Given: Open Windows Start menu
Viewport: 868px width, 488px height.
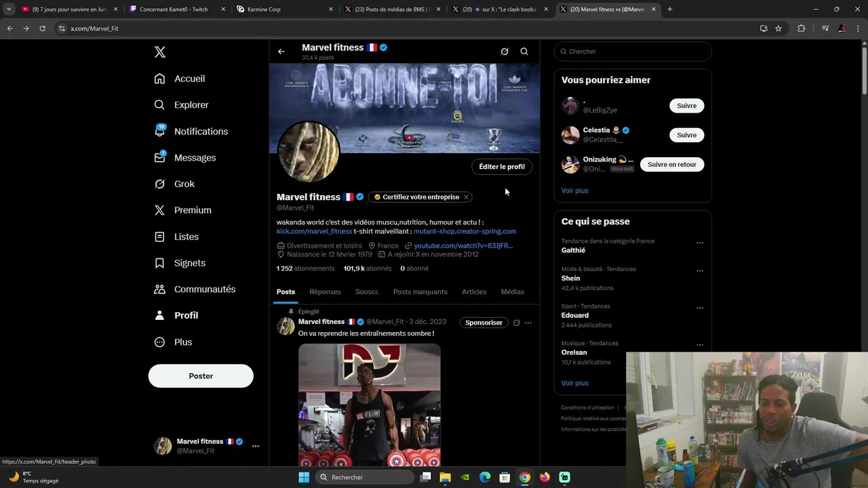Looking at the screenshot, I should (304, 477).
